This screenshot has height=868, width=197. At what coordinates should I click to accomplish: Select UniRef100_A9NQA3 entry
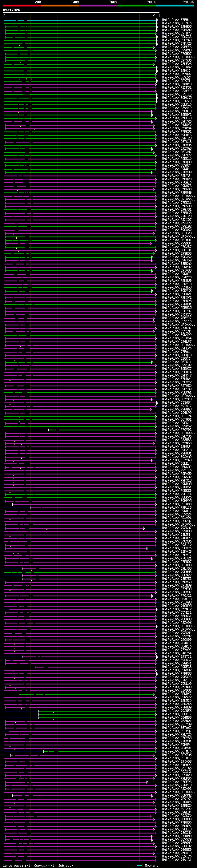(177, 410)
